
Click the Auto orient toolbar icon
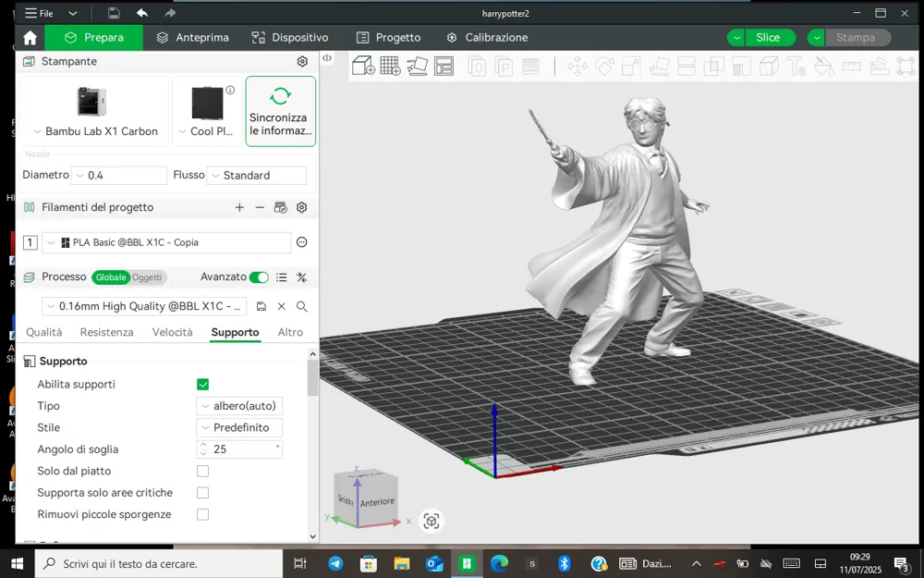pos(418,66)
